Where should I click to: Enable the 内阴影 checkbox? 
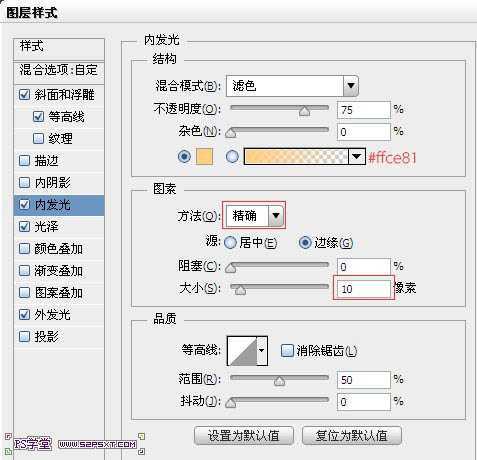[x=24, y=183]
